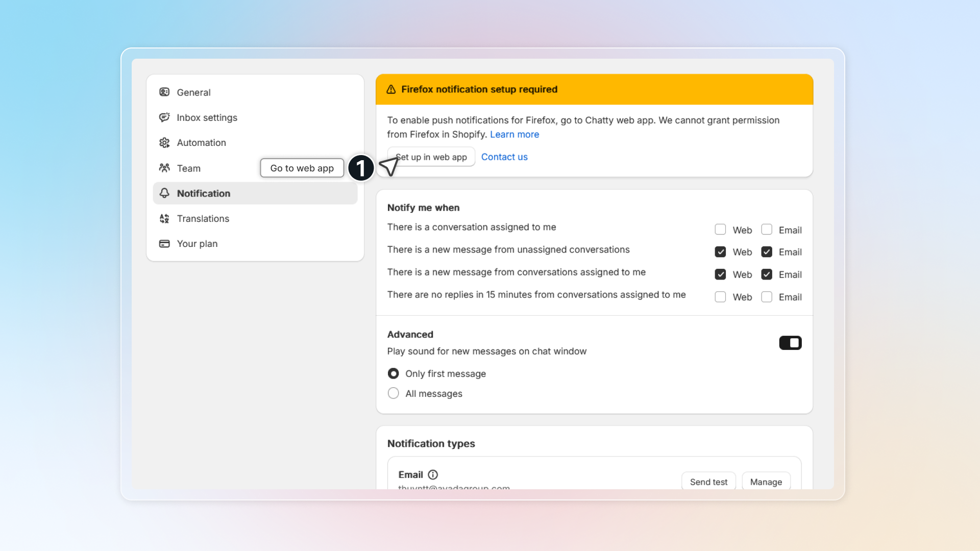Open the Contact us link
This screenshot has width=980, height=551.
point(504,157)
